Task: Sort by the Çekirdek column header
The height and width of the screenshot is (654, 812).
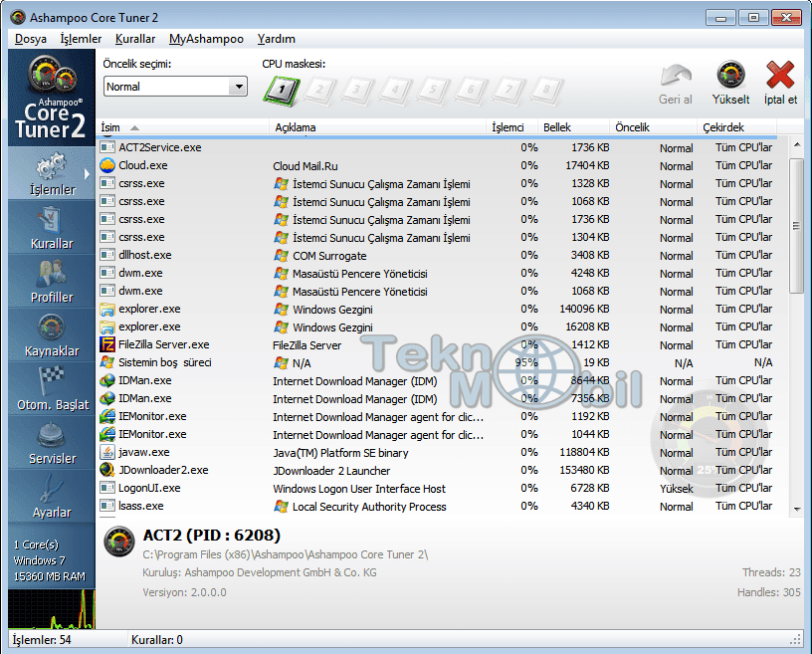Action: coord(737,127)
